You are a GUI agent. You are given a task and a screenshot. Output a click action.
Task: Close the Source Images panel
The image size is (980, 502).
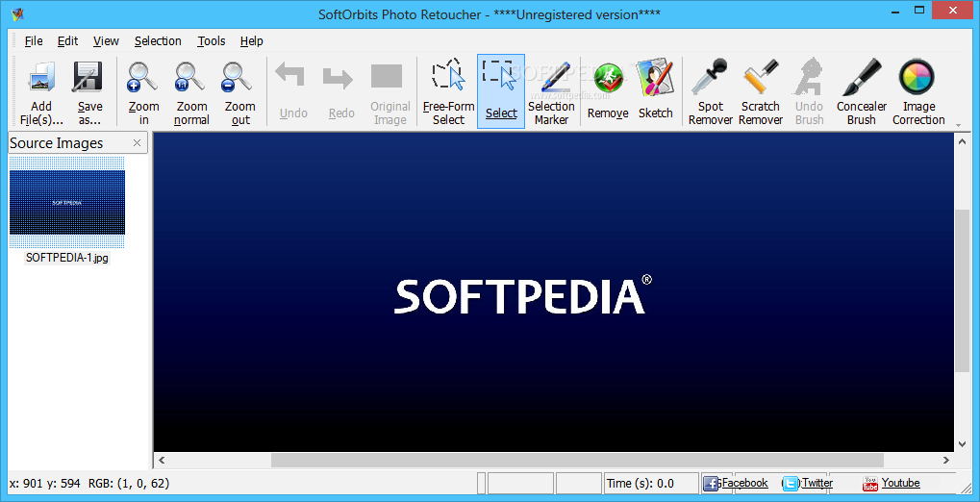click(137, 143)
